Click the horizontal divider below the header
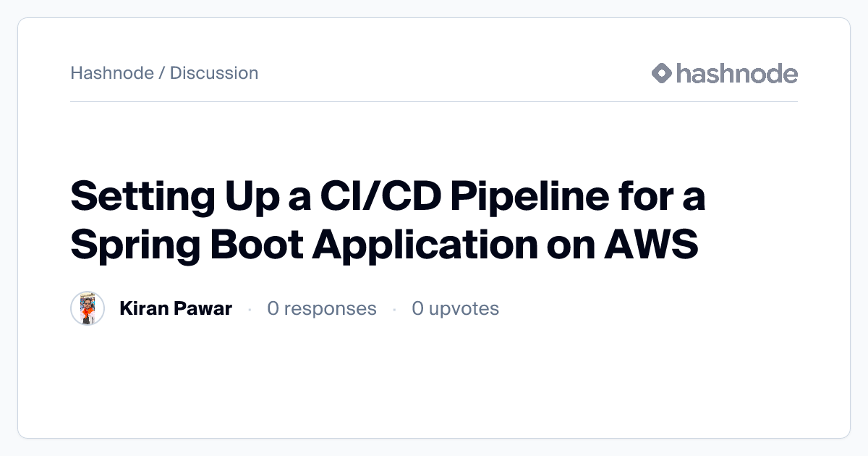The height and width of the screenshot is (456, 868). pos(434,102)
